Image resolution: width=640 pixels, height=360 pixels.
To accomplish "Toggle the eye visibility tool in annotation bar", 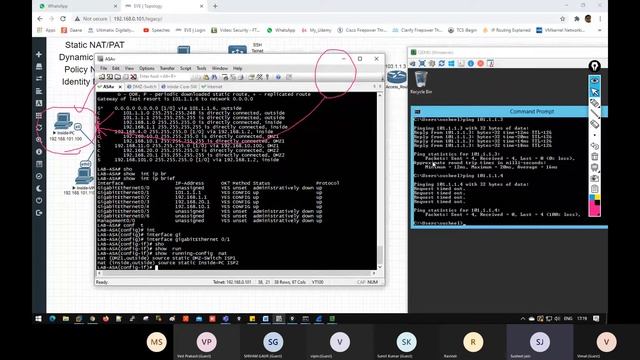I will click(595, 80).
